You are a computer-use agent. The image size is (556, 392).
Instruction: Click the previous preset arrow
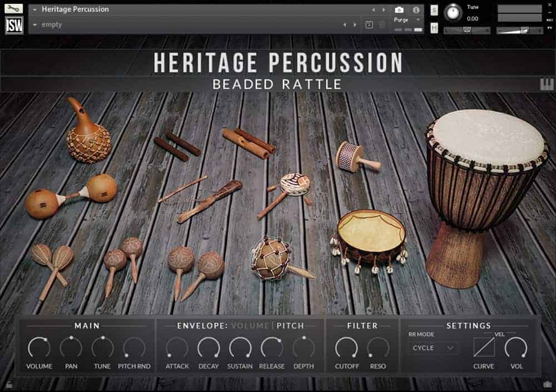[345, 24]
